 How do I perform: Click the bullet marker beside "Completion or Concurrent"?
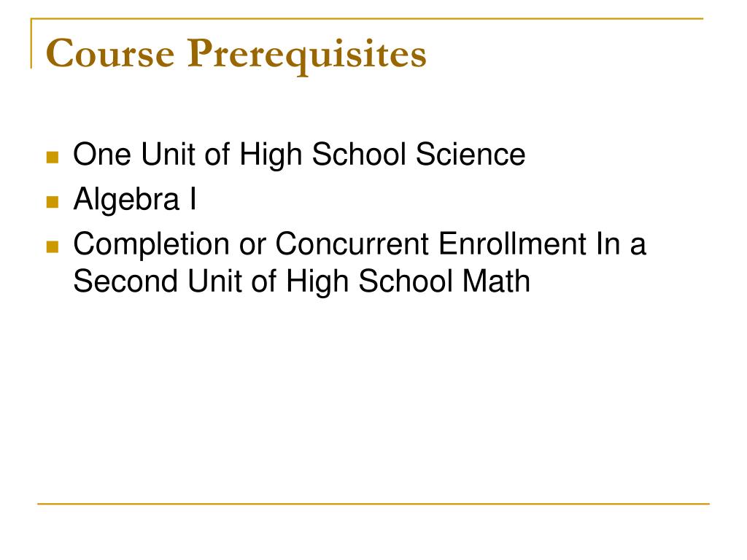coord(52,247)
